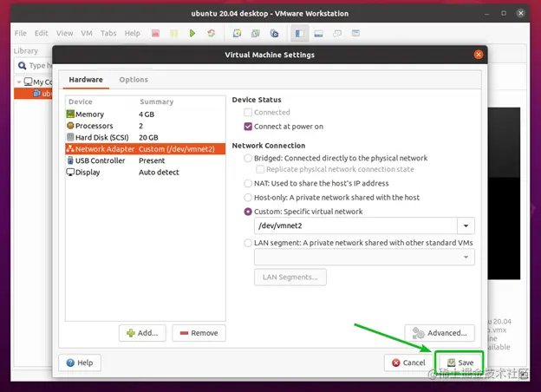Toggle the Connected checkbox
The height and width of the screenshot is (392, 541).
[x=248, y=112]
